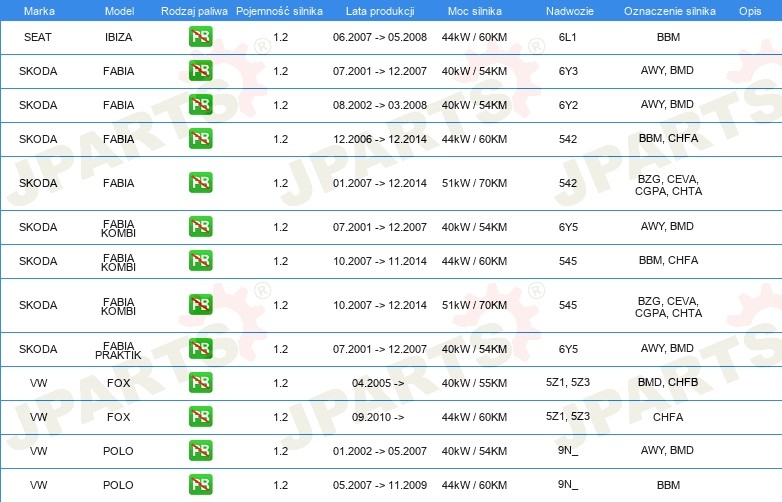This screenshot has width=782, height=502.
Task: Click body code 6Y3
Action: (x=568, y=71)
